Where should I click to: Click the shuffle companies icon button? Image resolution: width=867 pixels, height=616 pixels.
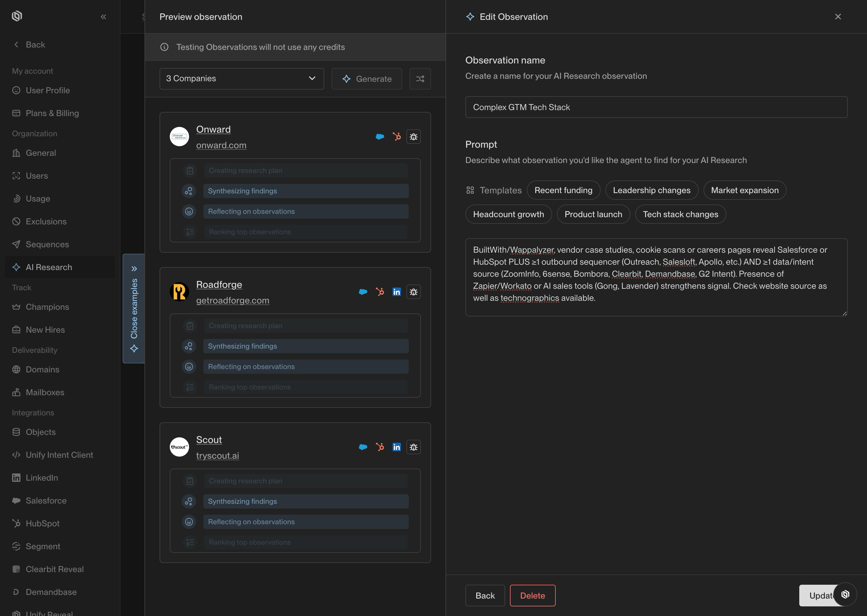pyautogui.click(x=420, y=79)
